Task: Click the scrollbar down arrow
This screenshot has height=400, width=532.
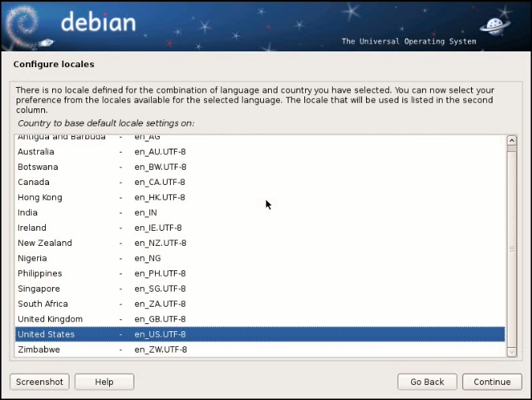Action: pyautogui.click(x=511, y=352)
